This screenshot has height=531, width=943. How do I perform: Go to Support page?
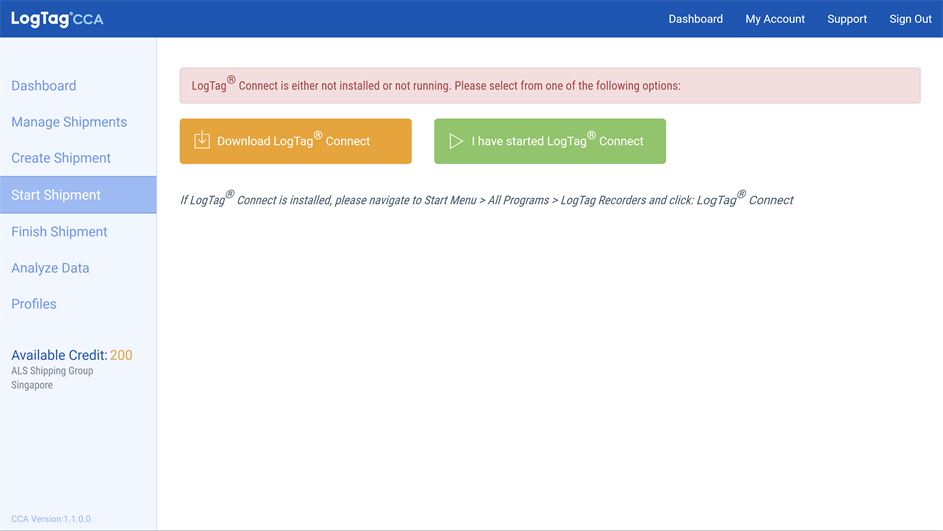coord(847,19)
